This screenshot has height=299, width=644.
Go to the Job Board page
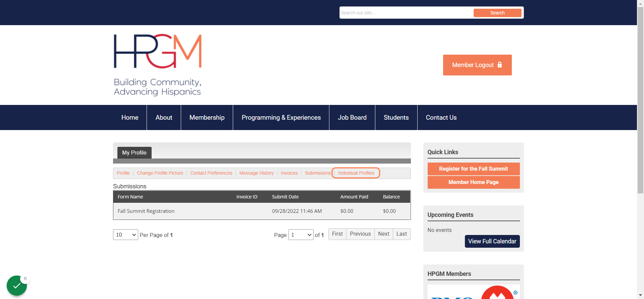tap(352, 118)
